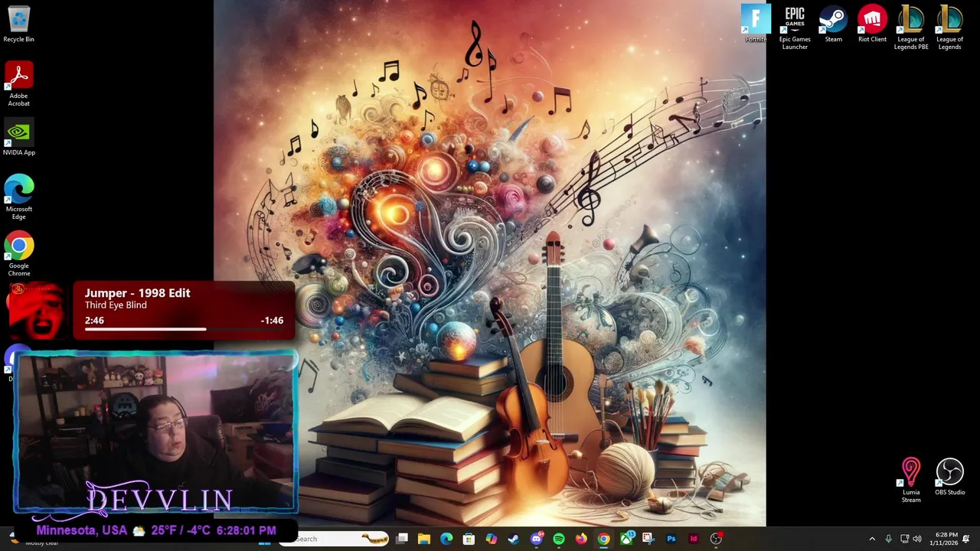Open the clock showing 6:28 PM
980x551 pixels.
[x=943, y=539]
